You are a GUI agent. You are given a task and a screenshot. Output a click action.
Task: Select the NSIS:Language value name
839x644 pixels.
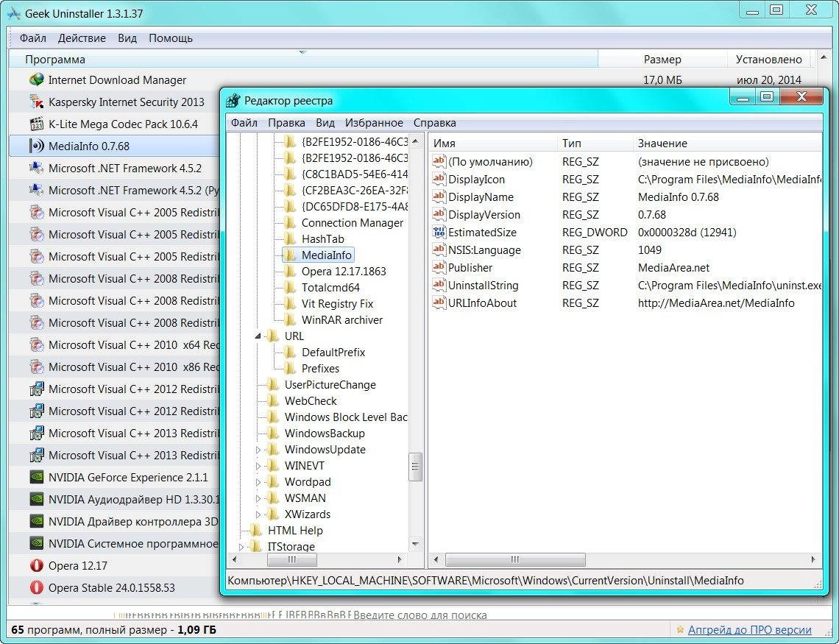484,250
